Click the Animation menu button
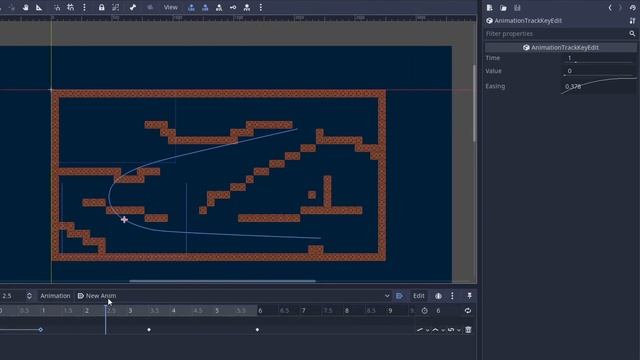The width and height of the screenshot is (640, 360). click(55, 296)
